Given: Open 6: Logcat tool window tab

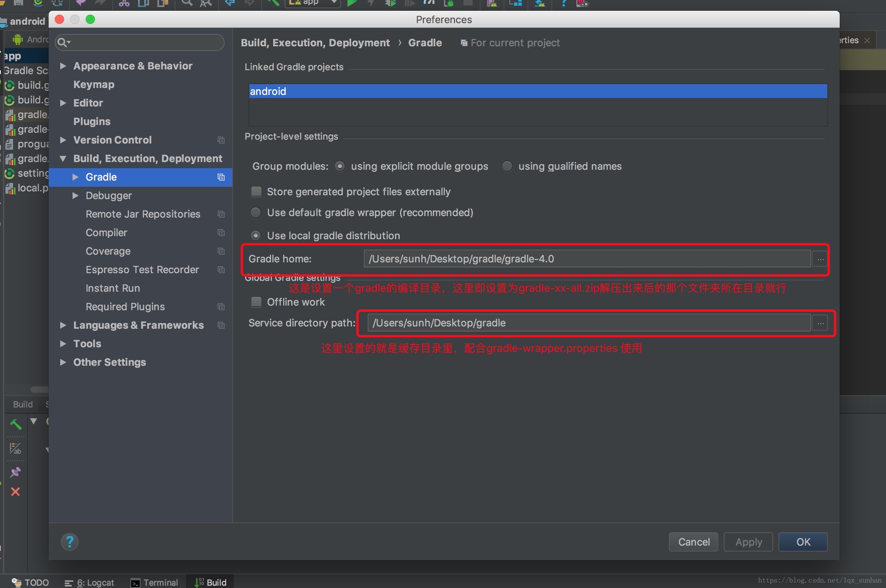Looking at the screenshot, I should [90, 582].
